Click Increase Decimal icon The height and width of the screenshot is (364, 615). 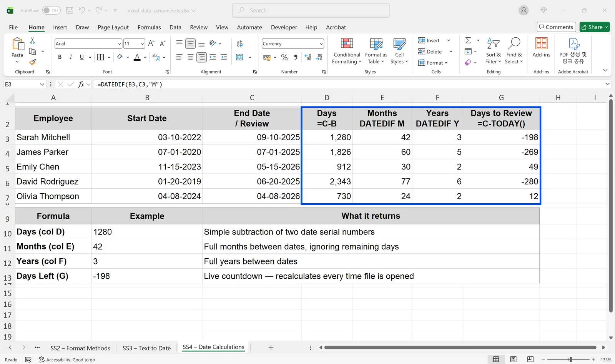click(x=308, y=57)
